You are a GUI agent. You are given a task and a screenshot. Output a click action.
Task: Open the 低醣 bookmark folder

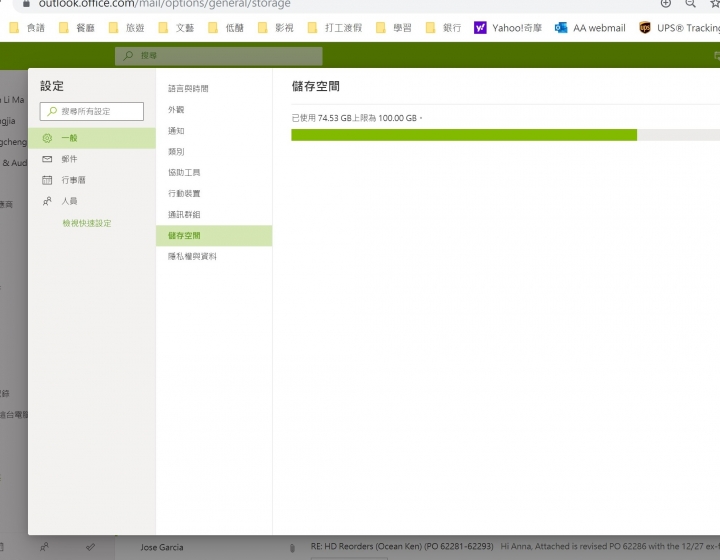coord(226,28)
